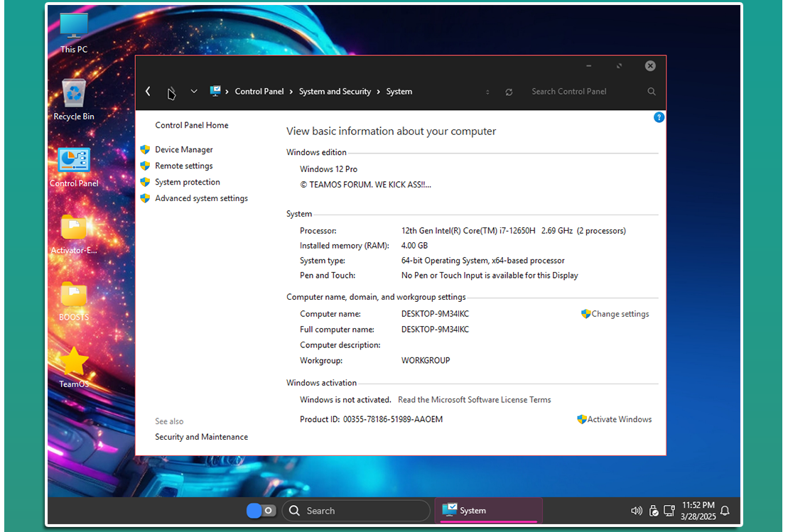
Task: Open the notification bell on the taskbar
Action: 725,511
